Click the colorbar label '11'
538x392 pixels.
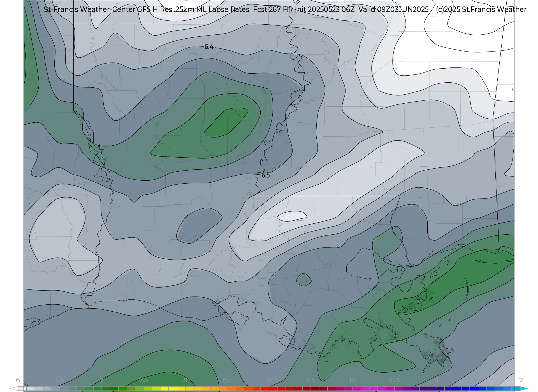pos(436,380)
